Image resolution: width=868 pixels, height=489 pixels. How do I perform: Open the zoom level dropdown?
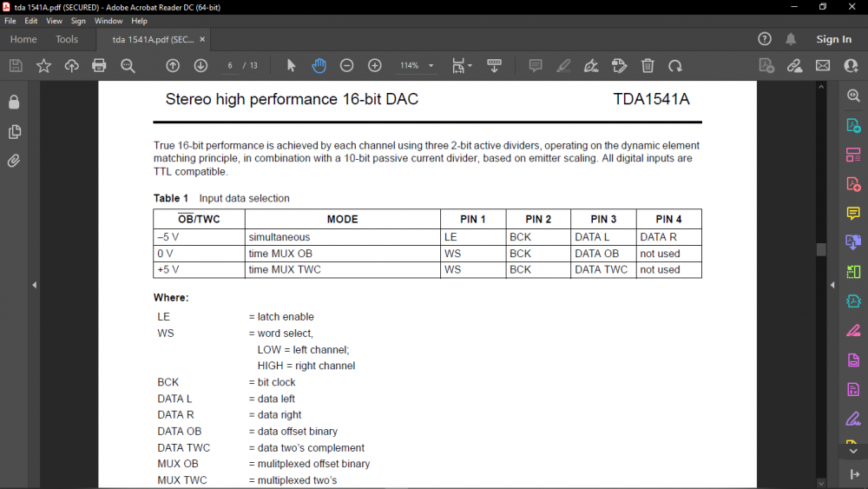(x=431, y=66)
